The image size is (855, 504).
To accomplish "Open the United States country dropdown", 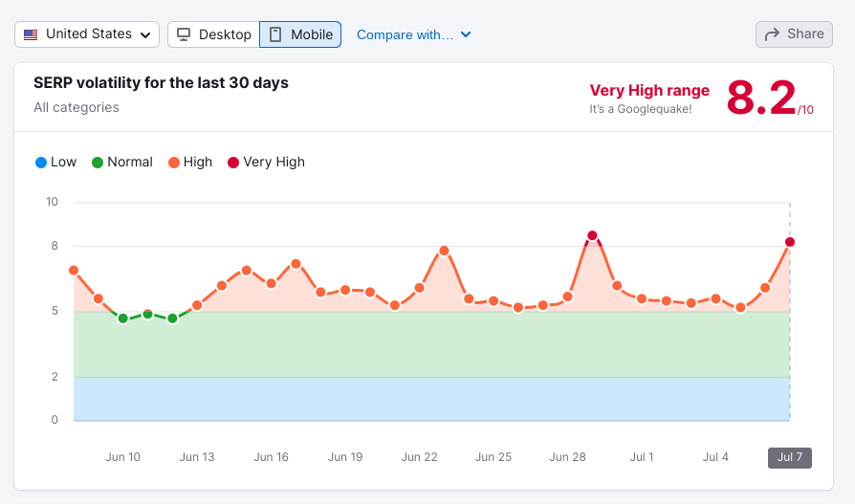I will coord(87,34).
